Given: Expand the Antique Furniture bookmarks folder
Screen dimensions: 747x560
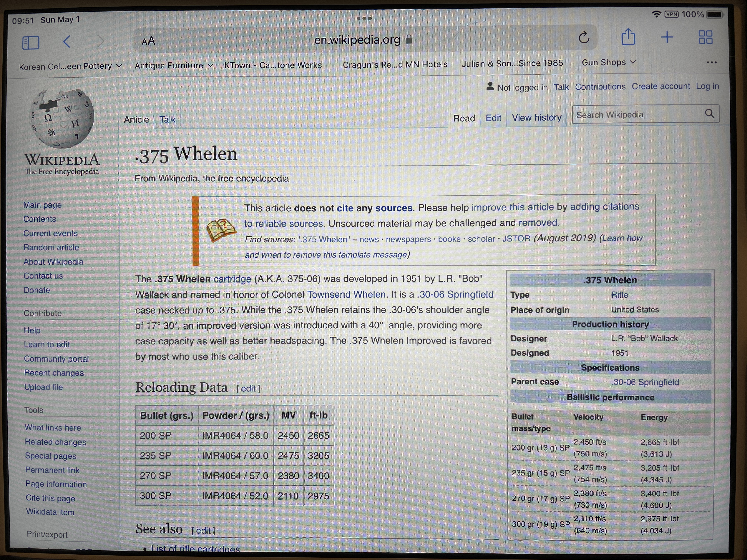Looking at the screenshot, I should click(174, 66).
